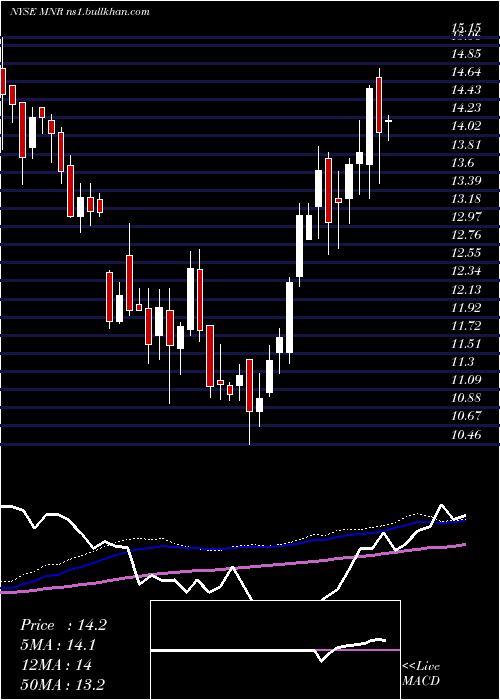Click the 14.85 price axis label
The image size is (500, 700).
466,54
